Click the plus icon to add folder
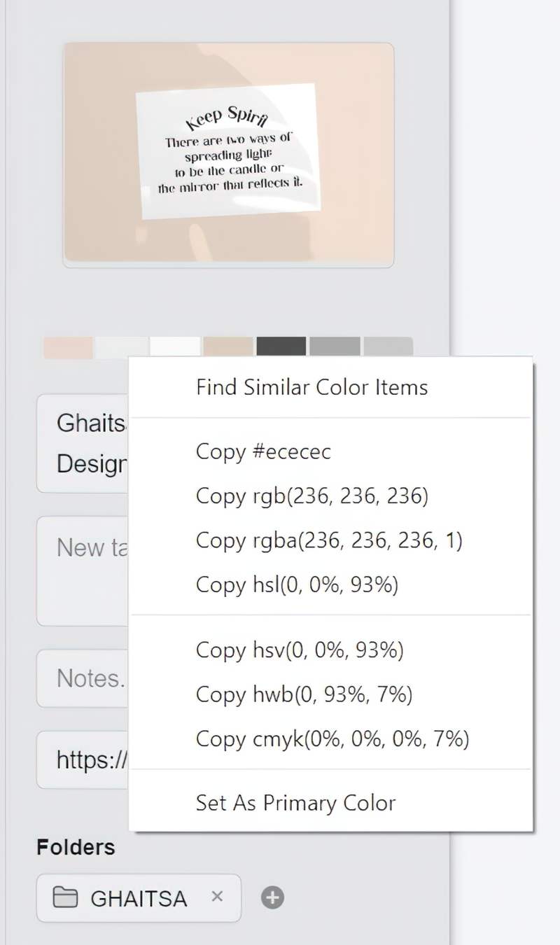560x945 pixels. (273, 897)
